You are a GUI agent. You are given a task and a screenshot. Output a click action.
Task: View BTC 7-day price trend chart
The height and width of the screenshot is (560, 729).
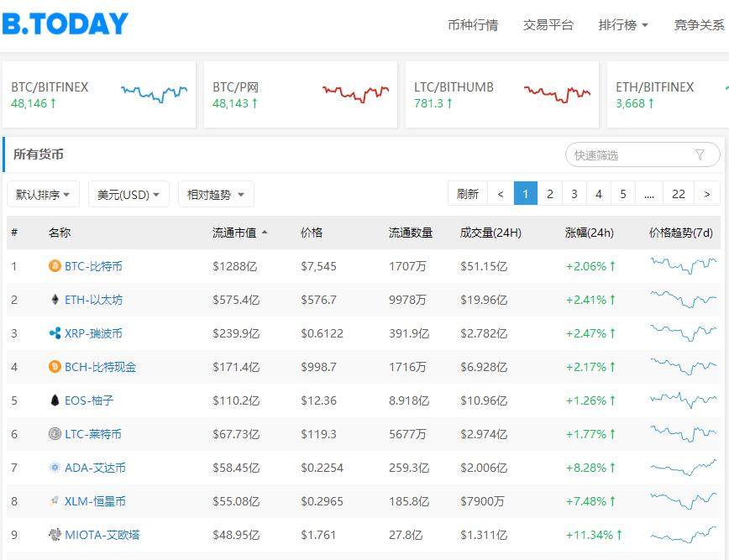click(x=684, y=266)
